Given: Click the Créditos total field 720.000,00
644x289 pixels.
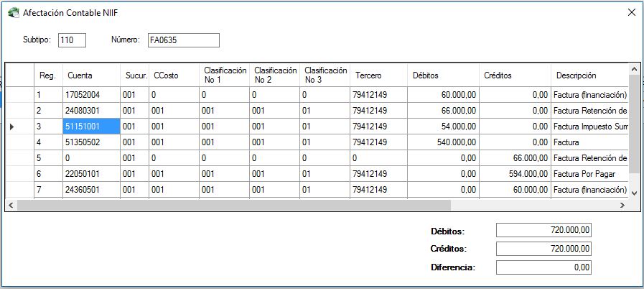Looking at the screenshot, I should tap(543, 249).
